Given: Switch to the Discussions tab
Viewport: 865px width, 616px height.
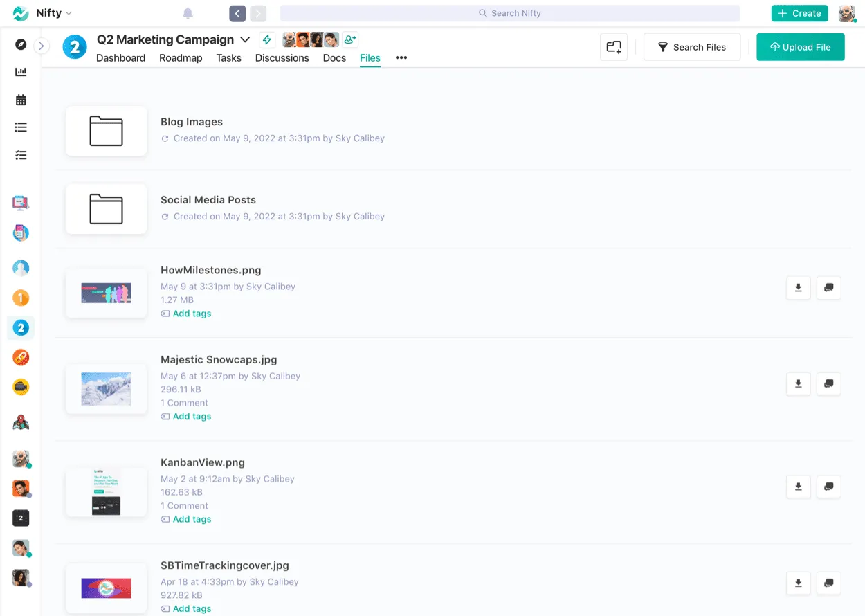Looking at the screenshot, I should [x=282, y=58].
